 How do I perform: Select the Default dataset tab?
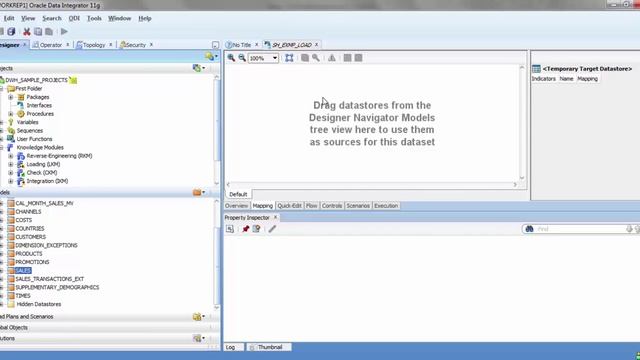[238, 194]
